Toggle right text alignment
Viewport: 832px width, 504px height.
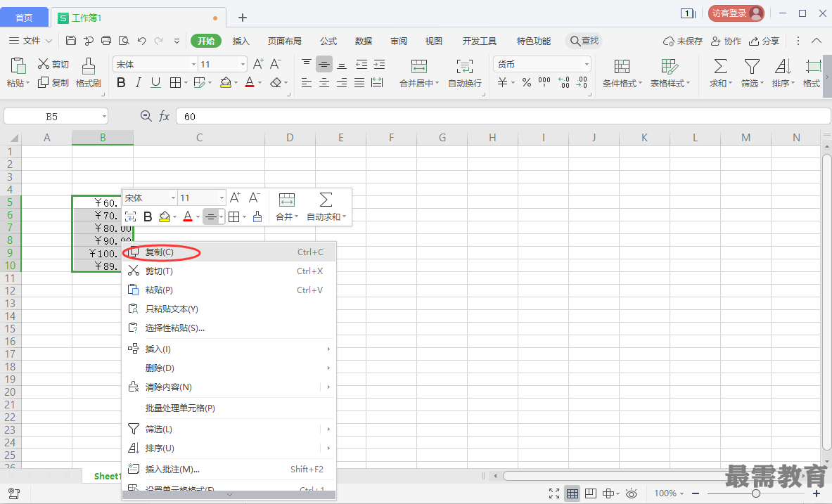[342, 82]
